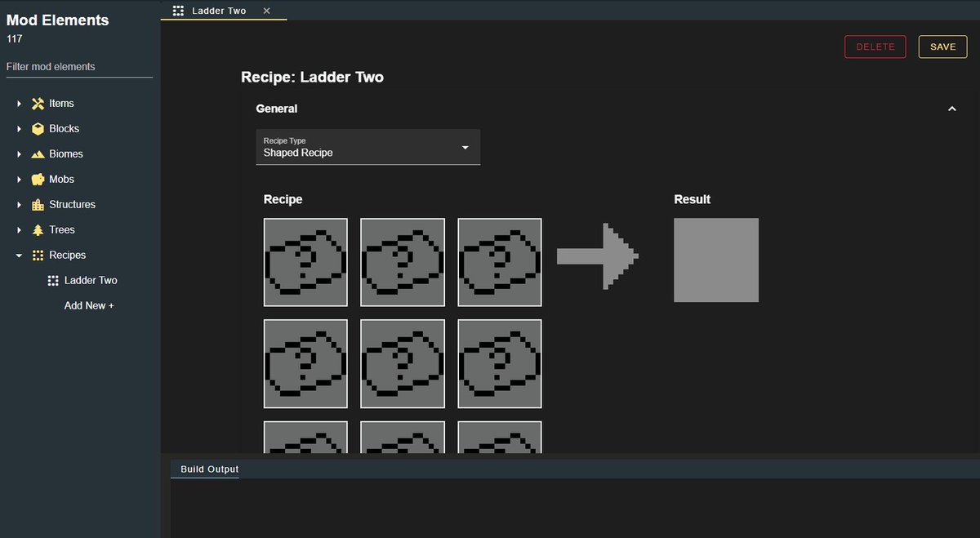Select the middle-left recipe grid slot
This screenshot has width=980, height=538.
tap(305, 363)
